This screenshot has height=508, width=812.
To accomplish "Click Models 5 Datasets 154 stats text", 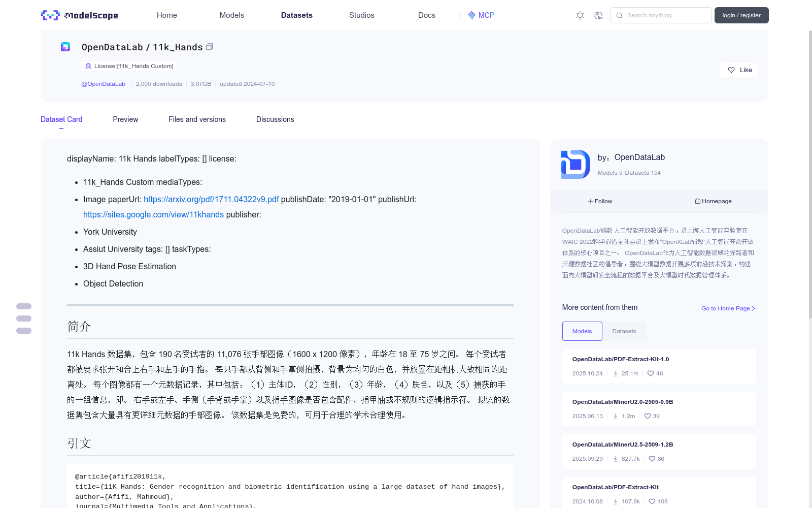I will (629, 173).
